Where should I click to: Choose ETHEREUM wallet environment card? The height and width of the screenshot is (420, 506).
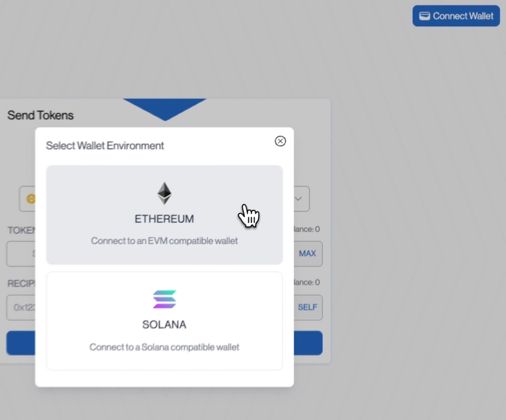[164, 215]
